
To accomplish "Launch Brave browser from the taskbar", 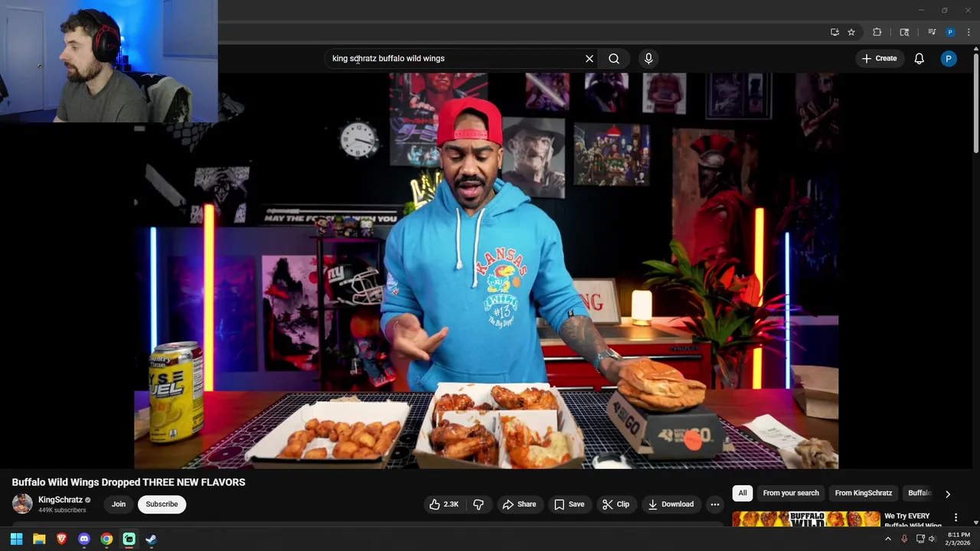I will pyautogui.click(x=62, y=539).
